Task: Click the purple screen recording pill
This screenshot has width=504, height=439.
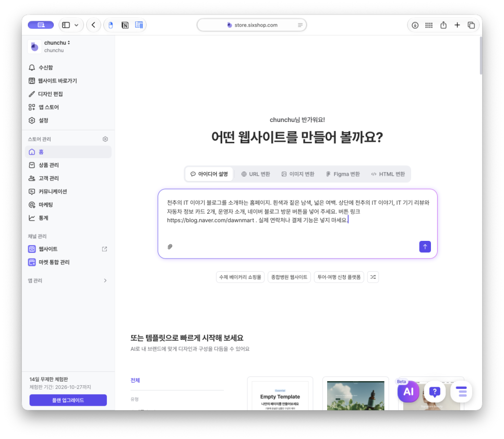Action: [x=41, y=25]
